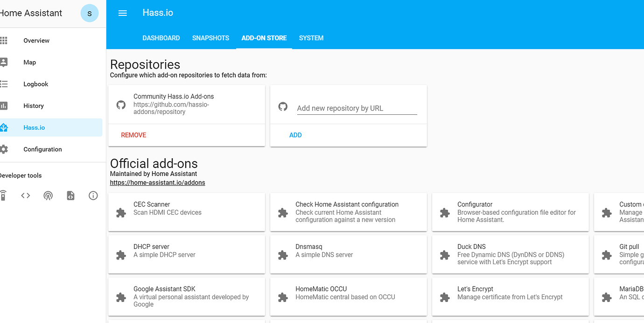Switch to the Dashboard tab

(161, 38)
